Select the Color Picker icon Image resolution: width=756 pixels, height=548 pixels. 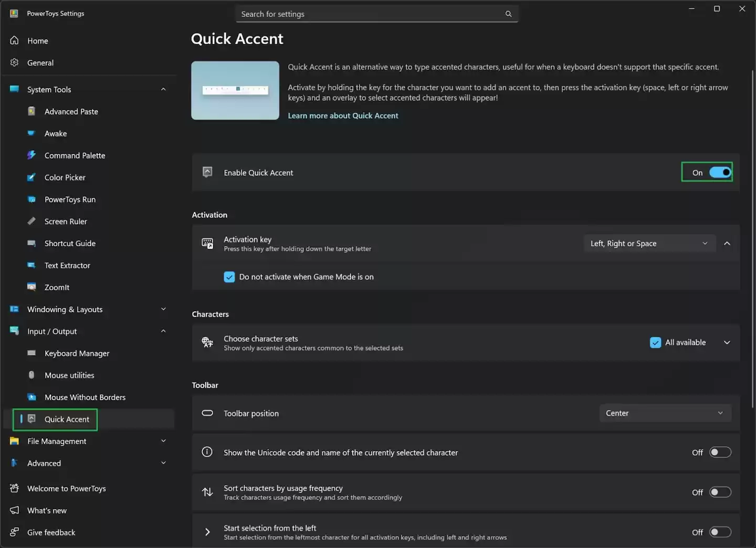31,177
